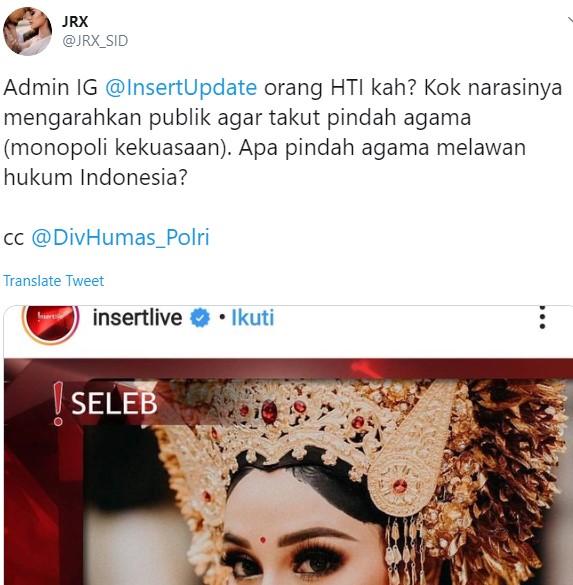
Task: Expand the tweet options chevron
Action: click(569, 20)
